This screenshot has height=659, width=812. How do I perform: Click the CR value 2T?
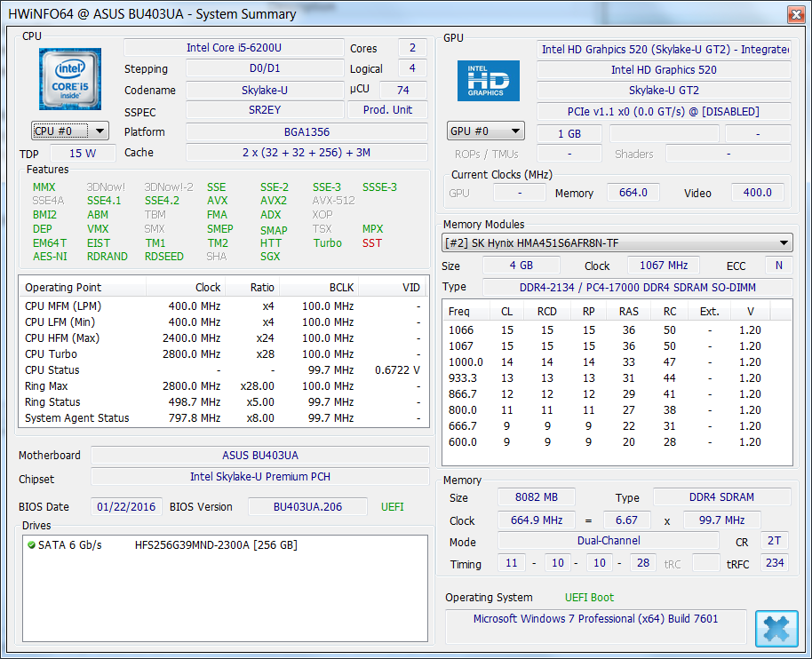(774, 541)
